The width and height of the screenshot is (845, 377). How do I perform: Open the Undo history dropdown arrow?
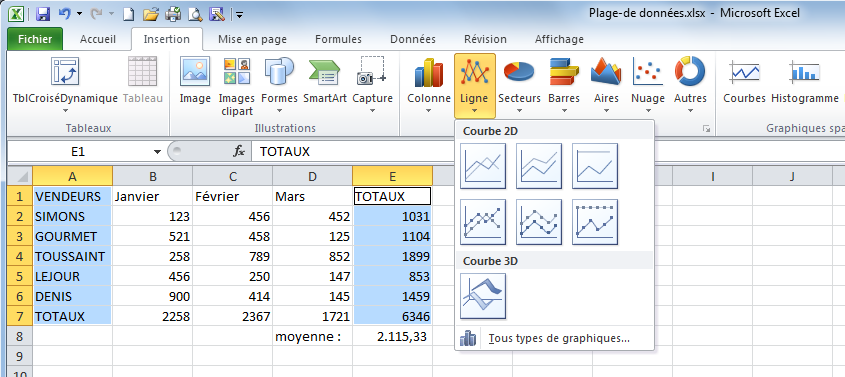tap(80, 14)
